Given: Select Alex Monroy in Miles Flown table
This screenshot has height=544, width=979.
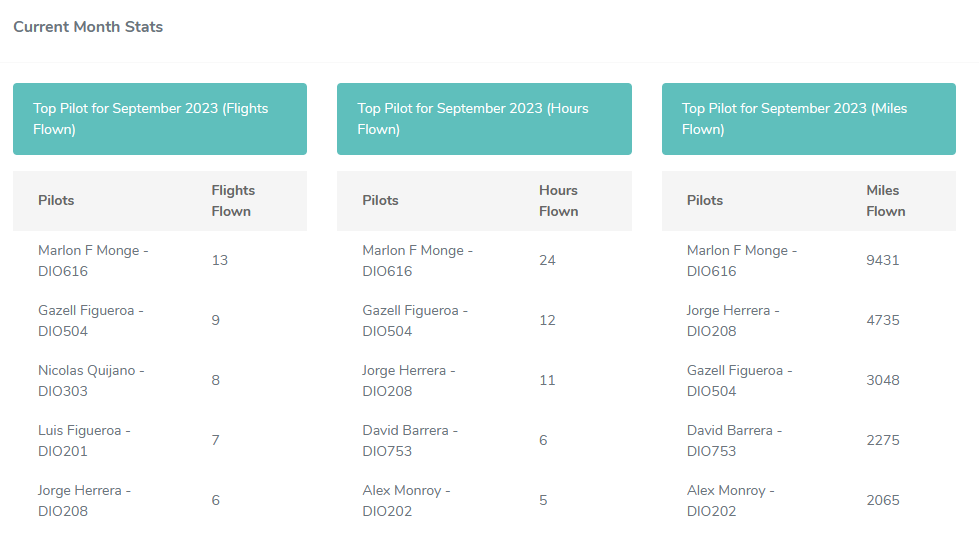Looking at the screenshot, I should click(x=730, y=501).
